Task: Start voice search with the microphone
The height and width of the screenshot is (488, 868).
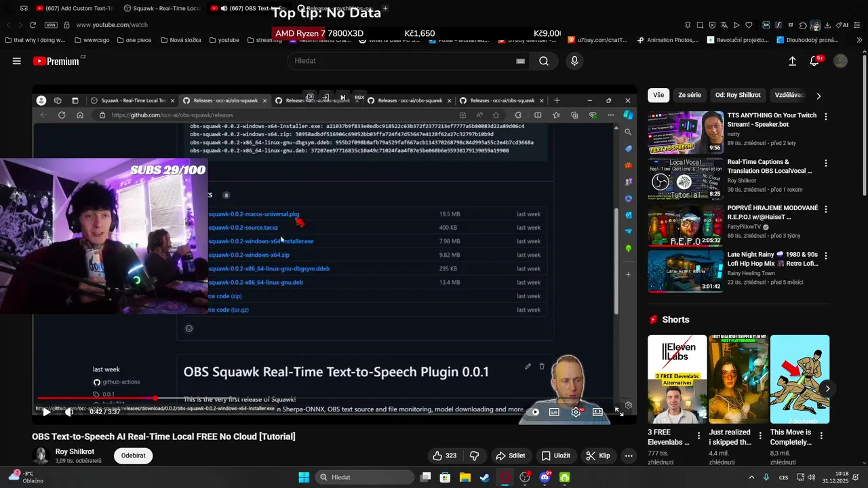Action: pyautogui.click(x=574, y=61)
